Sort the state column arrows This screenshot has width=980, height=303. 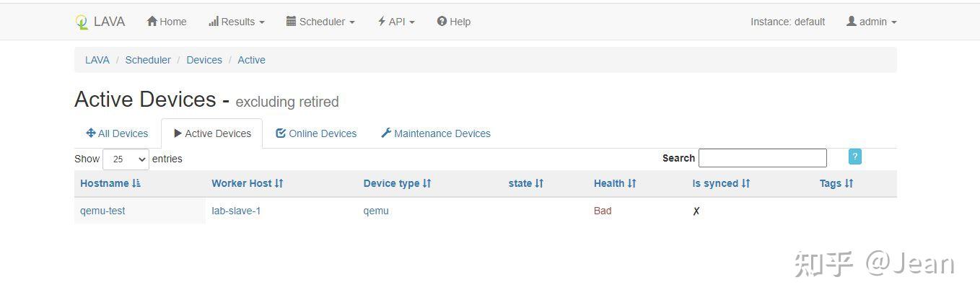pyautogui.click(x=539, y=183)
